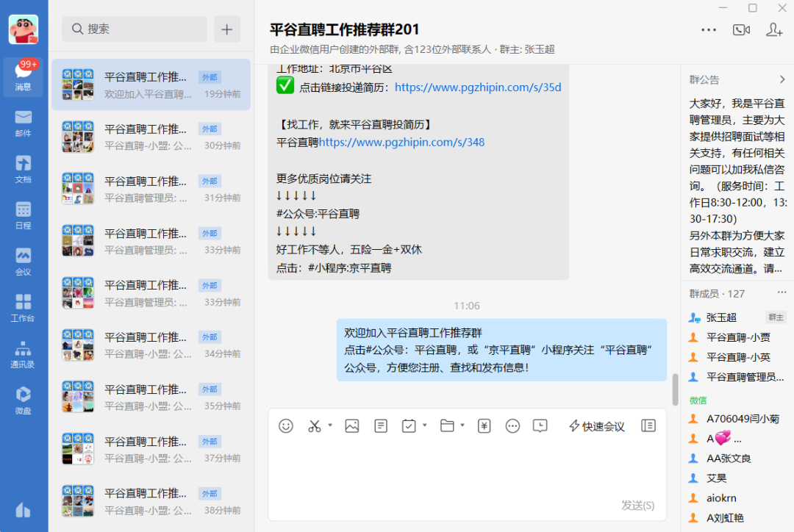Open the Weipan (微盘) drive
The height and width of the screenshot is (532, 794).
point(24,401)
